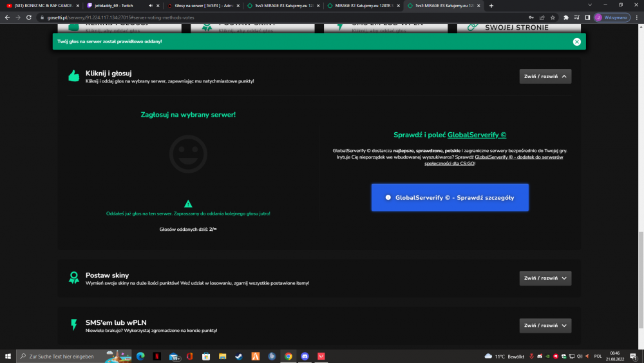644x363 pixels.
Task: Click the thumbs-up Kliknij i głosuj icon
Action: [74, 75]
